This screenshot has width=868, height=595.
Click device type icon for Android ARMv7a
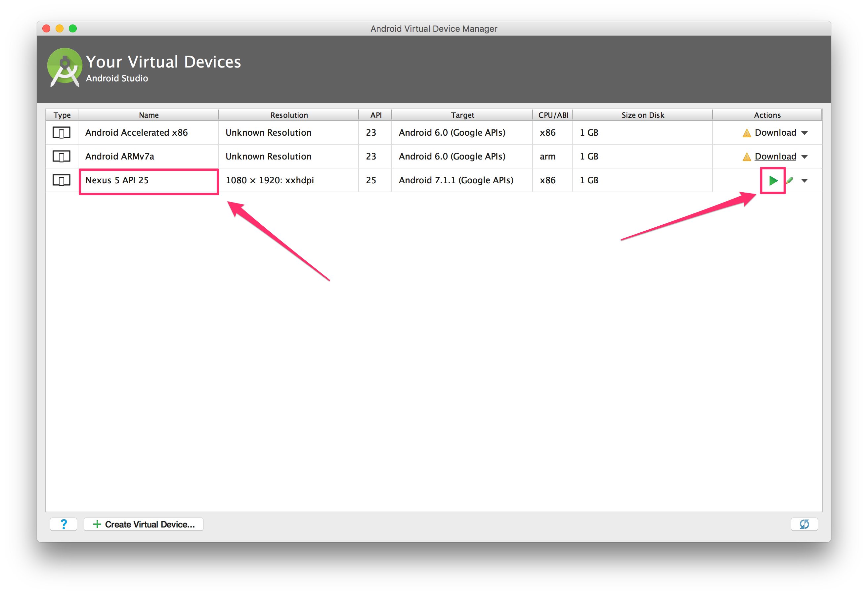click(x=62, y=156)
